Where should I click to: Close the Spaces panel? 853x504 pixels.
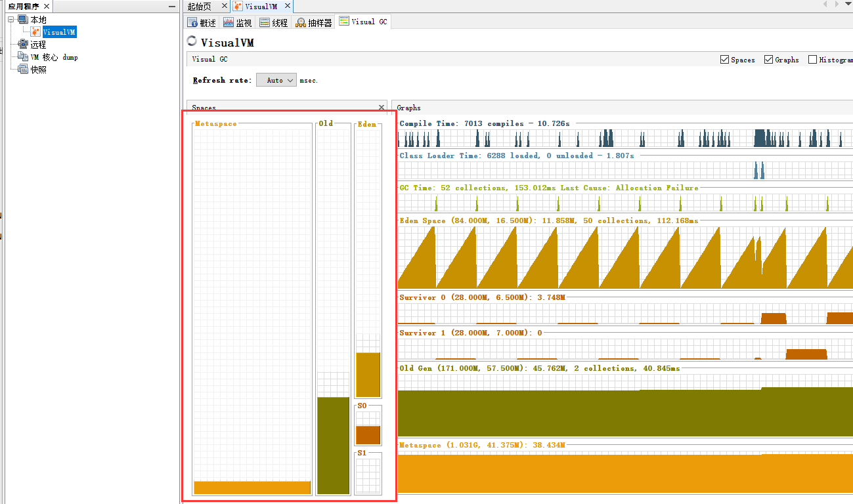(x=382, y=107)
